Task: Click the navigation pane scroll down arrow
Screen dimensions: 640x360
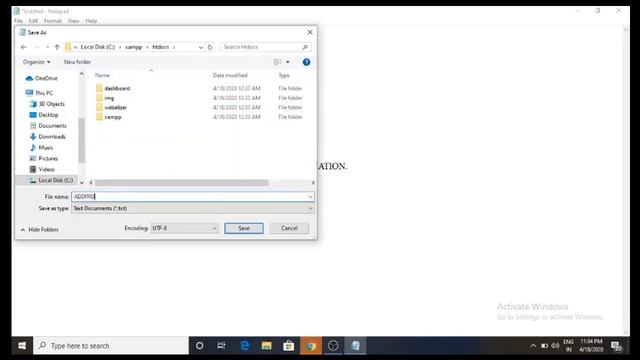Action: point(82,182)
